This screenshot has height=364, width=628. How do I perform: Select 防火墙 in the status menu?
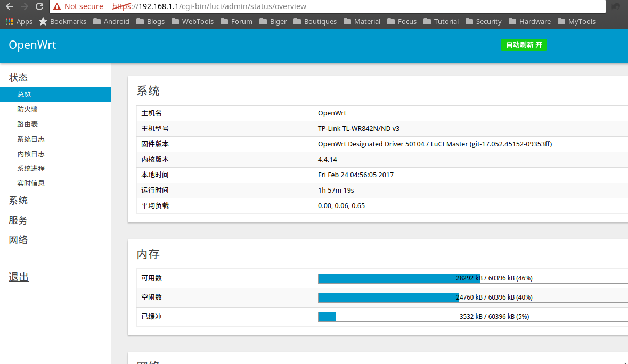tap(27, 109)
